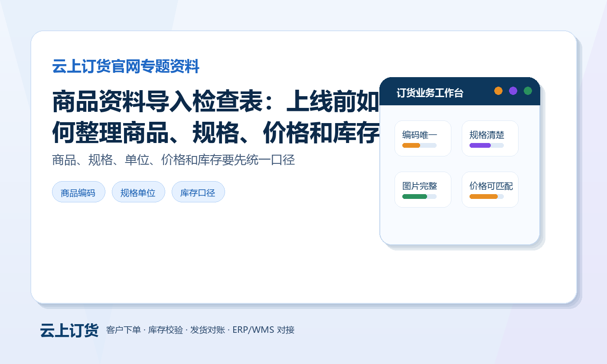Click the green dot in workbench header
The height and width of the screenshot is (364, 607).
point(528,91)
